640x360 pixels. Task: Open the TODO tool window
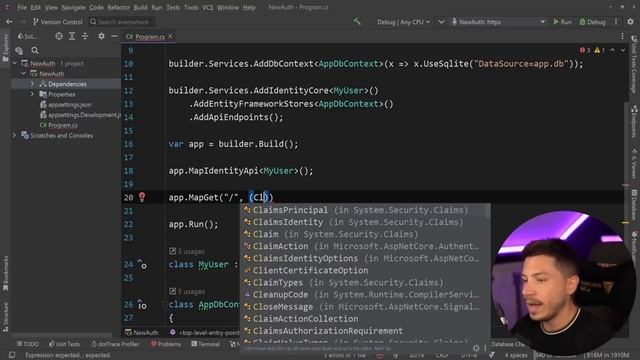pos(27,344)
